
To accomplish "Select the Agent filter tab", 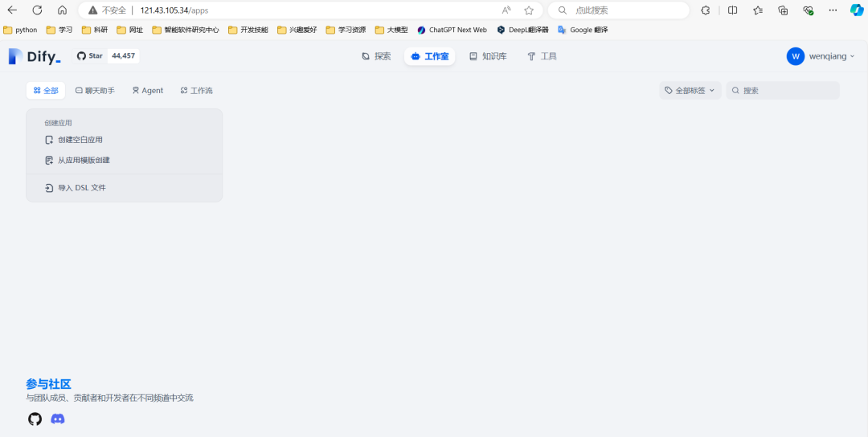I will [x=147, y=90].
